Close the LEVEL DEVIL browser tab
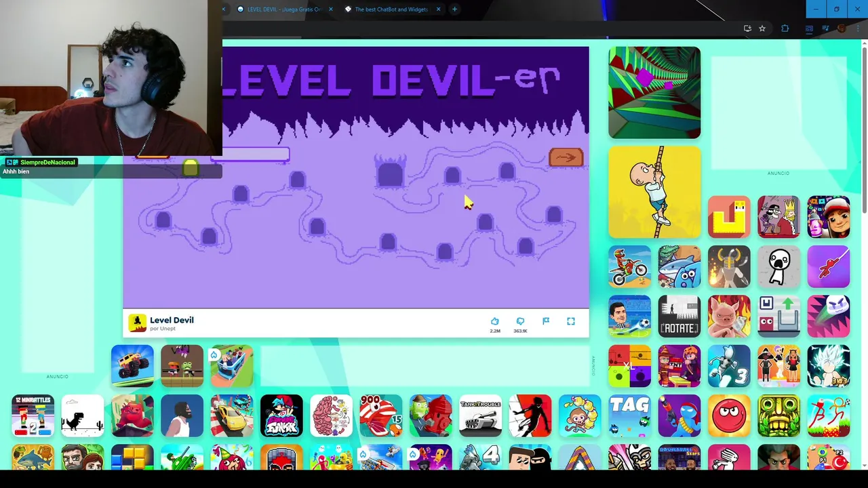The width and height of the screenshot is (868, 488). (x=331, y=9)
